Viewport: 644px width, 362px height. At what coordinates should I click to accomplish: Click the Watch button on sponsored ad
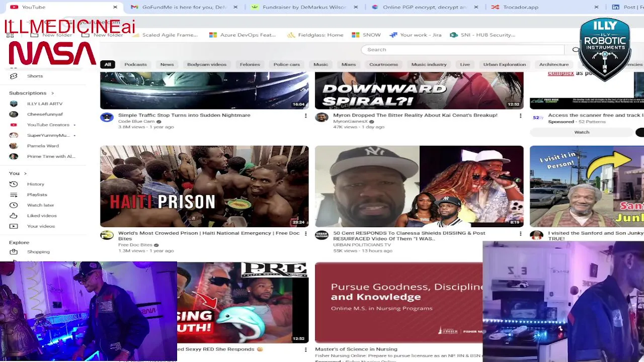(582, 132)
